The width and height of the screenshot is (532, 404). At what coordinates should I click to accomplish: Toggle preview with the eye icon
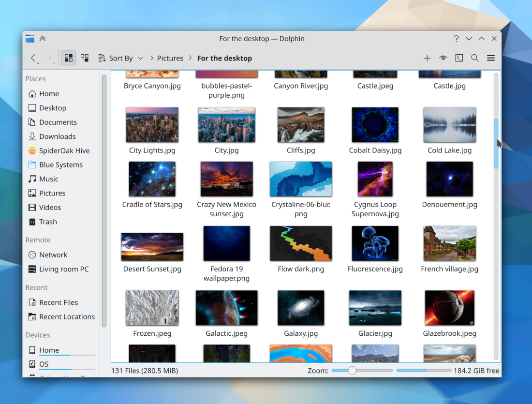point(443,58)
